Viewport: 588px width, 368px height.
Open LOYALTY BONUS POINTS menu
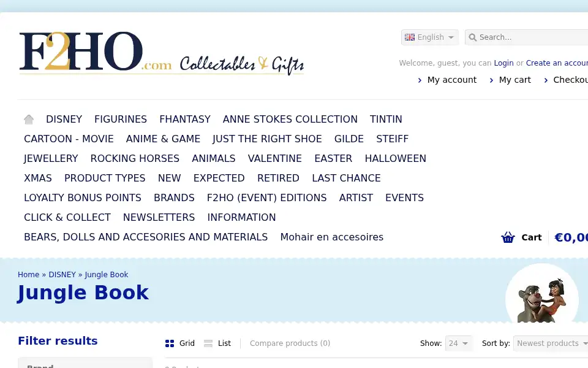(x=83, y=197)
